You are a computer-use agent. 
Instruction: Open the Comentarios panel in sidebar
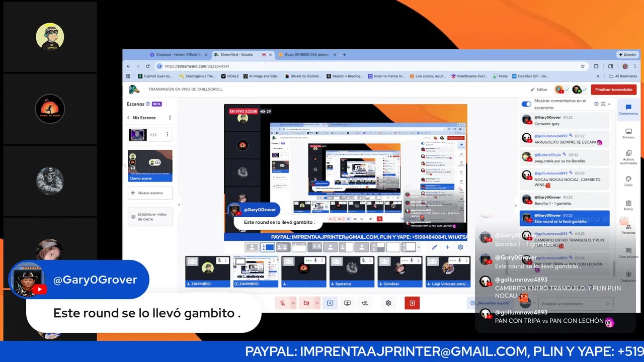tap(628, 109)
